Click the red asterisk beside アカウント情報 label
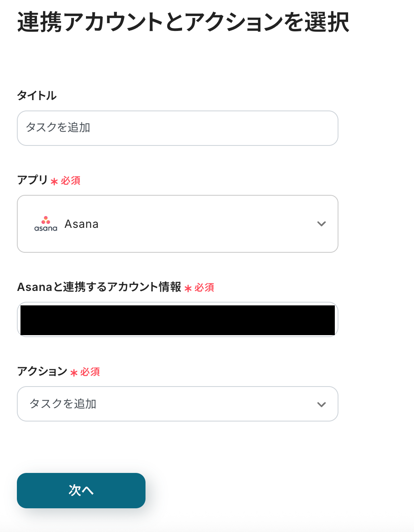The width and height of the screenshot is (414, 532). click(x=188, y=288)
